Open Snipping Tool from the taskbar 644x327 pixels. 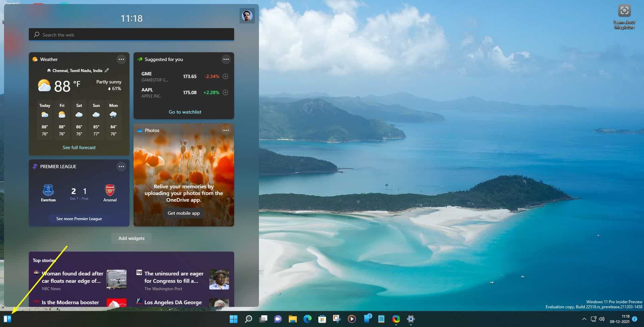336,319
